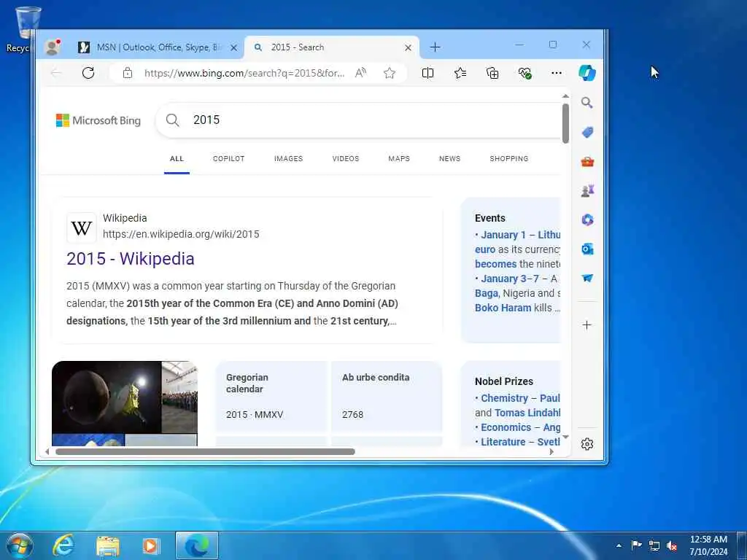Open the Tomas Lindahl link
This screenshot has height=560, width=747.
click(527, 413)
